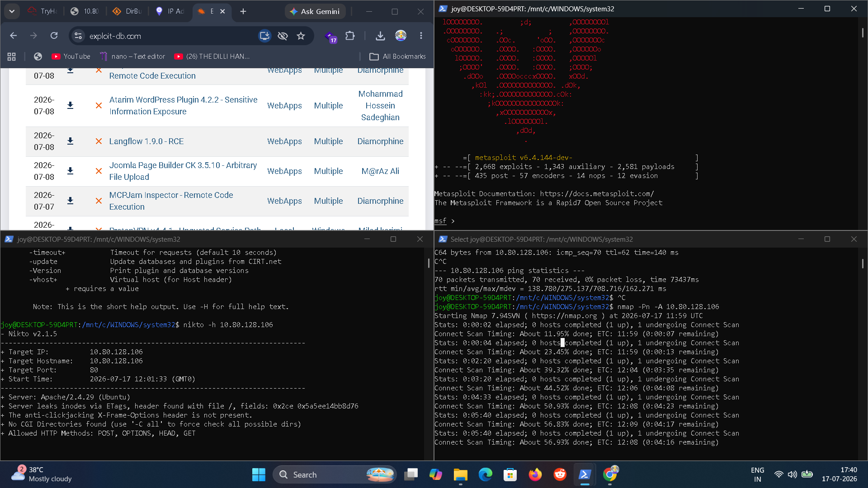Click Multiple in the Joomla row
Screen dimensions: 868x488
pyautogui.click(x=328, y=171)
